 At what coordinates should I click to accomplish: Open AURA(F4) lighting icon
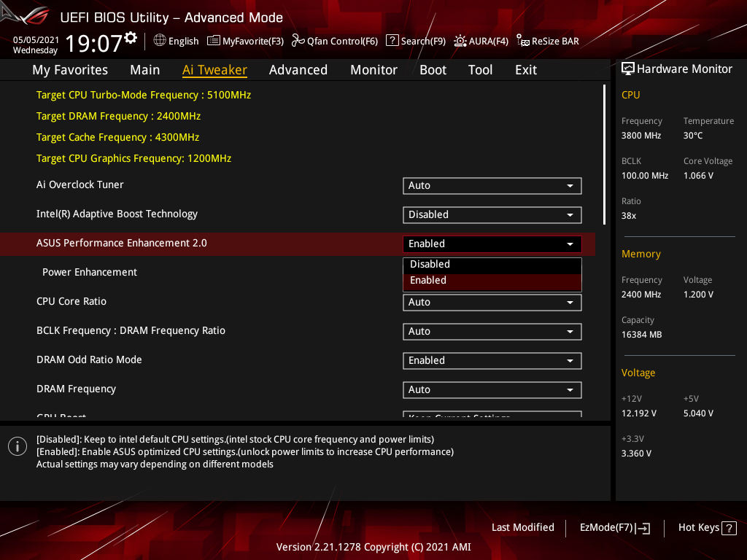click(x=460, y=41)
